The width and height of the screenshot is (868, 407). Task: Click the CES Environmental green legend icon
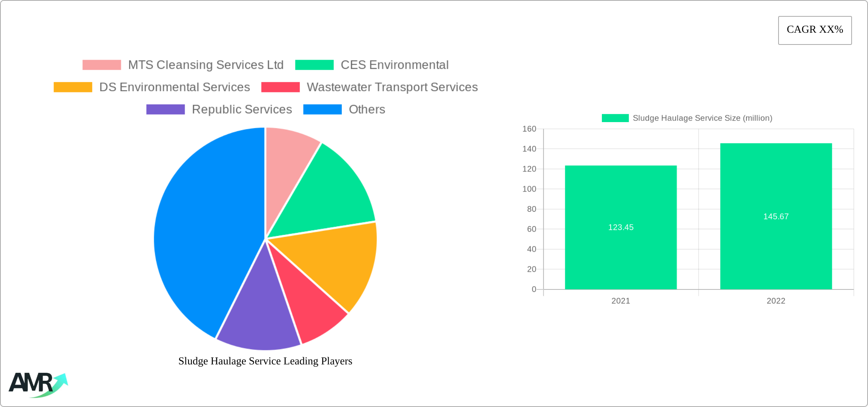coord(314,65)
